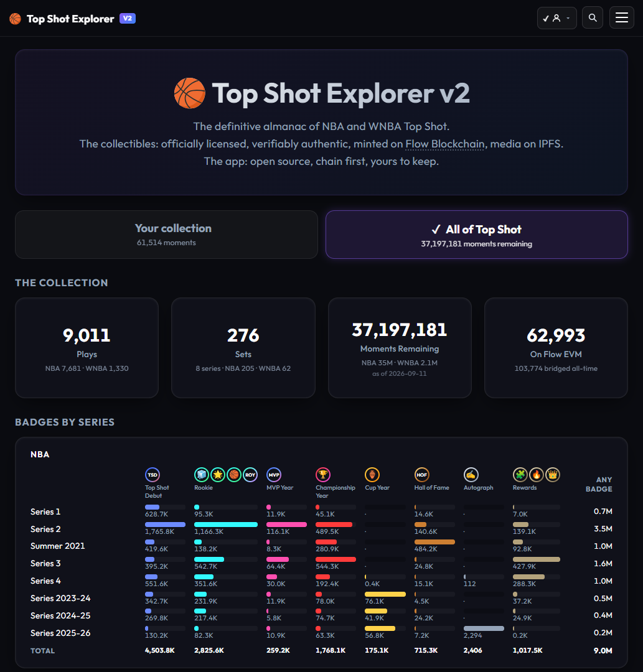Follow the Flow Blockchain link
Screen dimensions: 643x672
tap(445, 144)
